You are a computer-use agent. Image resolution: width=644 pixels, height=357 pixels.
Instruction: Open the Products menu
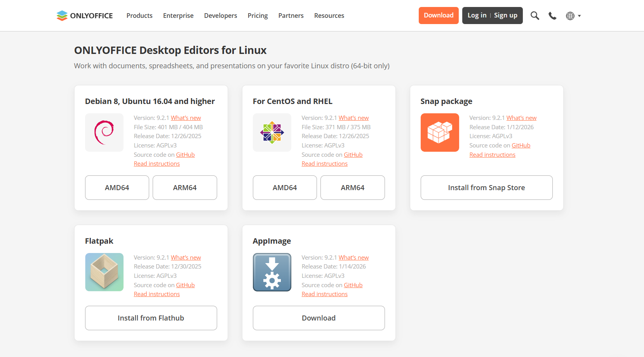click(139, 16)
